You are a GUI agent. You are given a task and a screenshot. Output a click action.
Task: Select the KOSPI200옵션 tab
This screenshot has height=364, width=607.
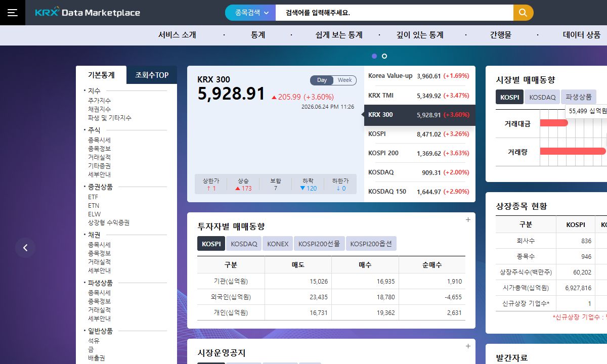point(371,244)
